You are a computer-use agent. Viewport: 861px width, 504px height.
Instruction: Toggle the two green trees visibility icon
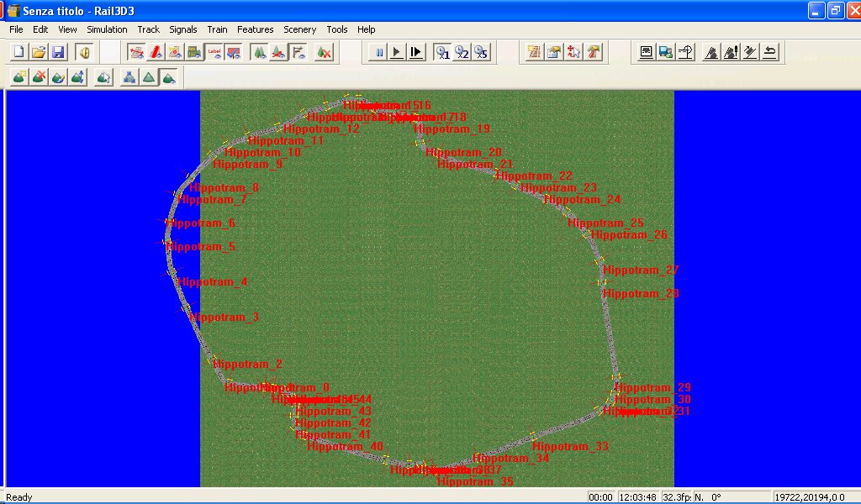pos(259,52)
